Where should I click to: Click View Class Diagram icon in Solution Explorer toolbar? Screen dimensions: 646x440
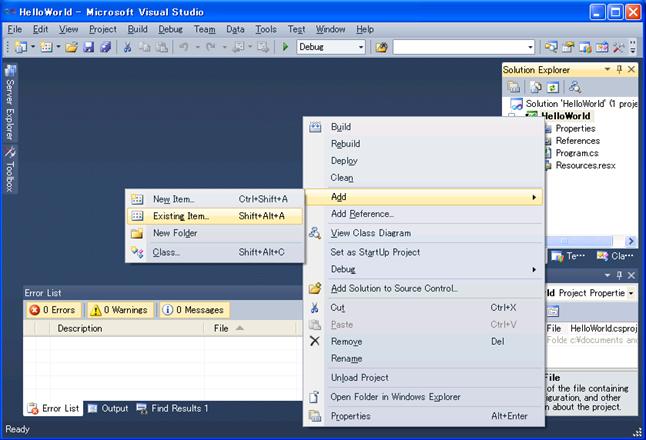[x=575, y=87]
